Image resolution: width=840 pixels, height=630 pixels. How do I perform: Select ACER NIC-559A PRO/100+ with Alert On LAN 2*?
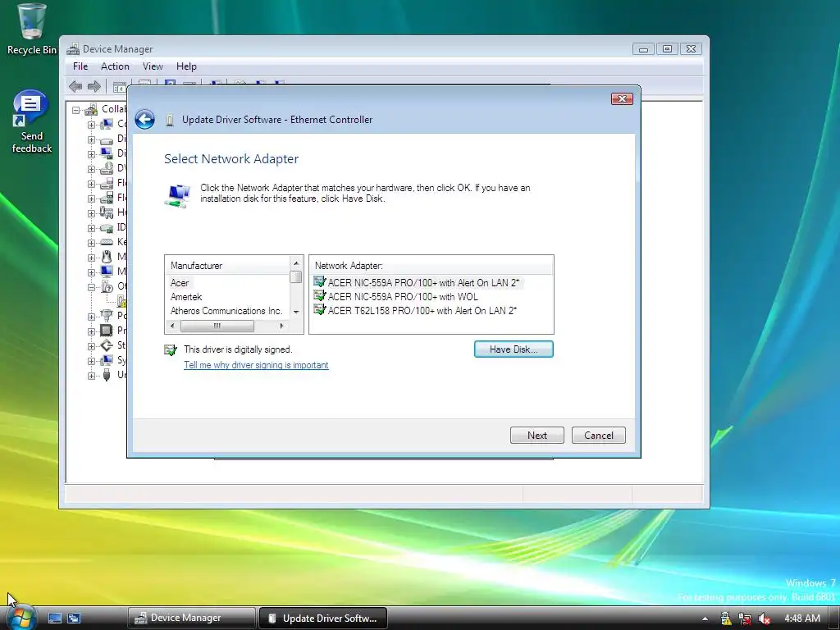(x=423, y=283)
